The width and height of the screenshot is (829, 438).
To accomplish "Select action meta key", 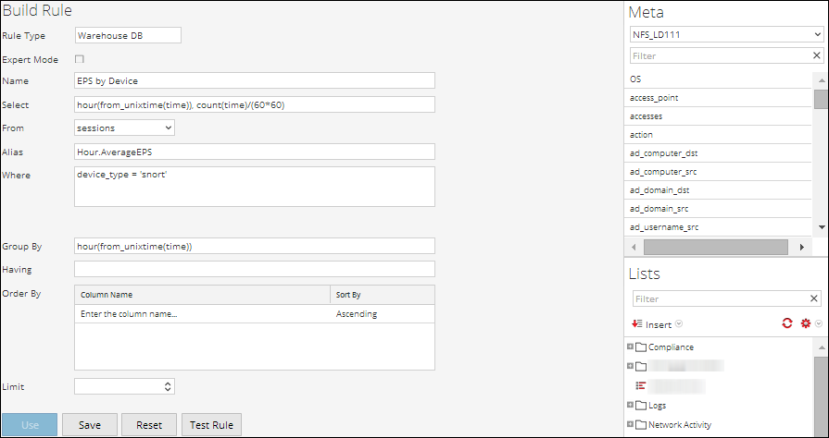I will coord(718,134).
